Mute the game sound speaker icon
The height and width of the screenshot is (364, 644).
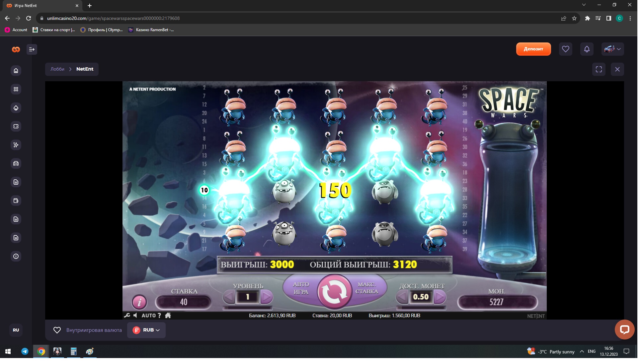(135, 315)
